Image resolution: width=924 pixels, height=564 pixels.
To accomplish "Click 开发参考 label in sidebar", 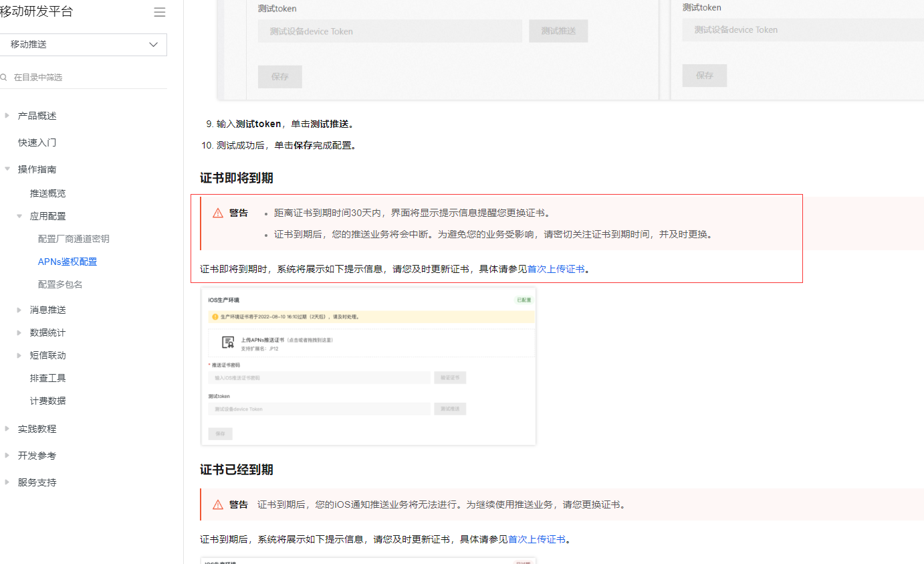I will [x=37, y=456].
